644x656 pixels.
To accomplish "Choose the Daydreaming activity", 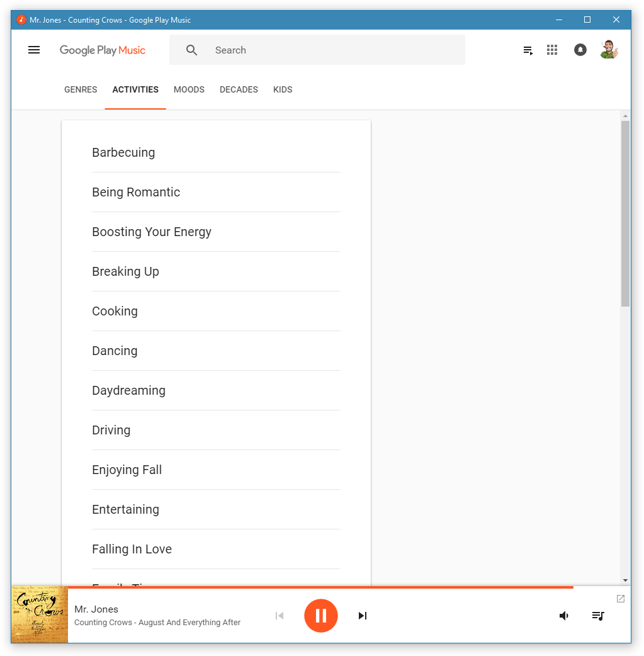I will (128, 390).
